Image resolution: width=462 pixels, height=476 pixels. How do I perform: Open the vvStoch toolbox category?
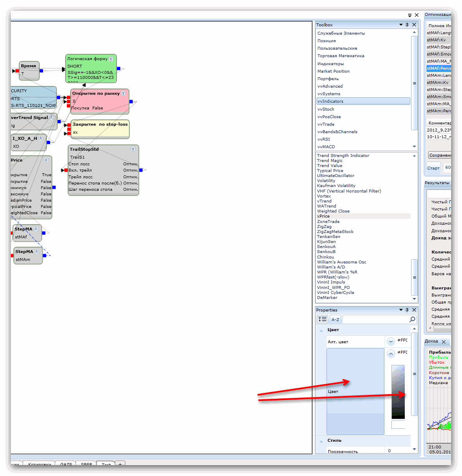(x=326, y=109)
